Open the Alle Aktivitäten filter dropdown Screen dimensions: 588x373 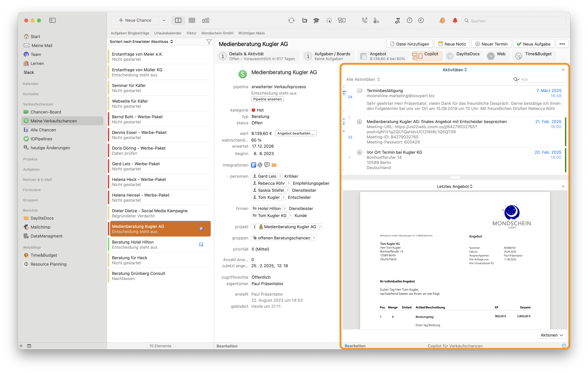[x=363, y=79]
